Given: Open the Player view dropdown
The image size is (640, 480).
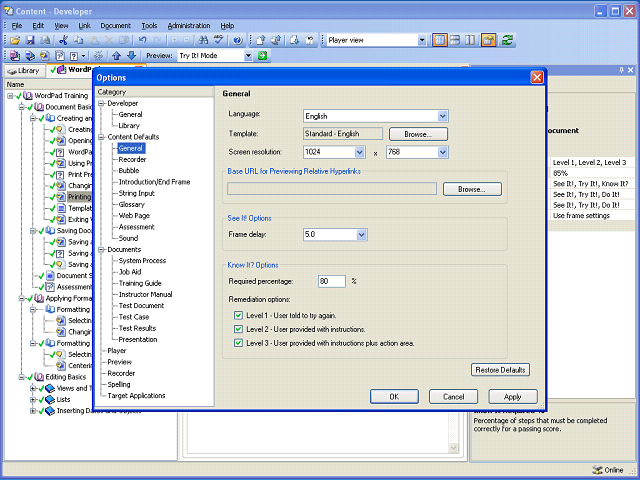Looking at the screenshot, I should (422, 40).
